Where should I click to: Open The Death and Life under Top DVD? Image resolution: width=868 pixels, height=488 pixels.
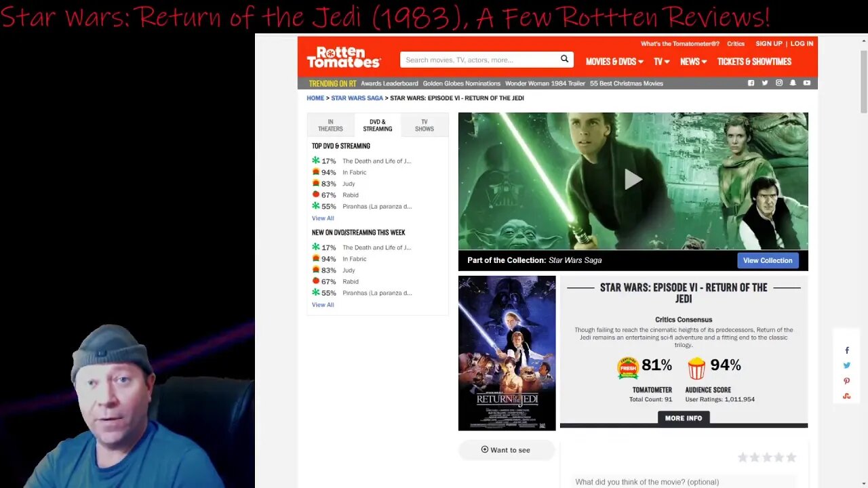pyautogui.click(x=376, y=161)
